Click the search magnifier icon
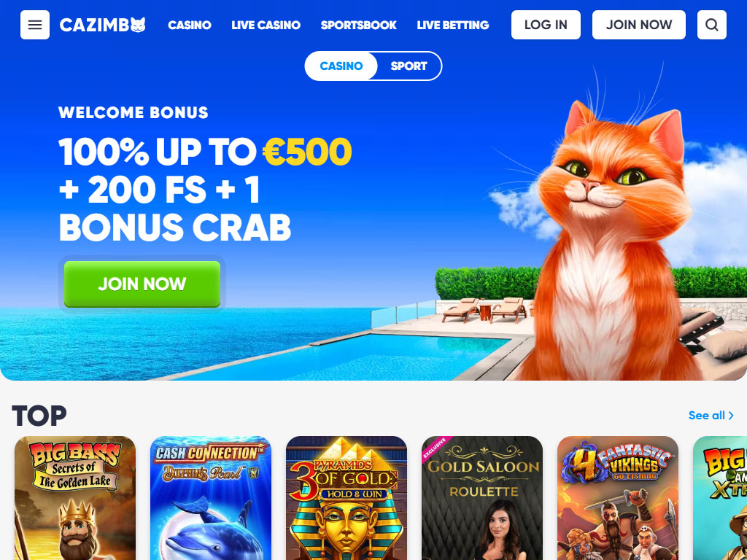 click(712, 25)
